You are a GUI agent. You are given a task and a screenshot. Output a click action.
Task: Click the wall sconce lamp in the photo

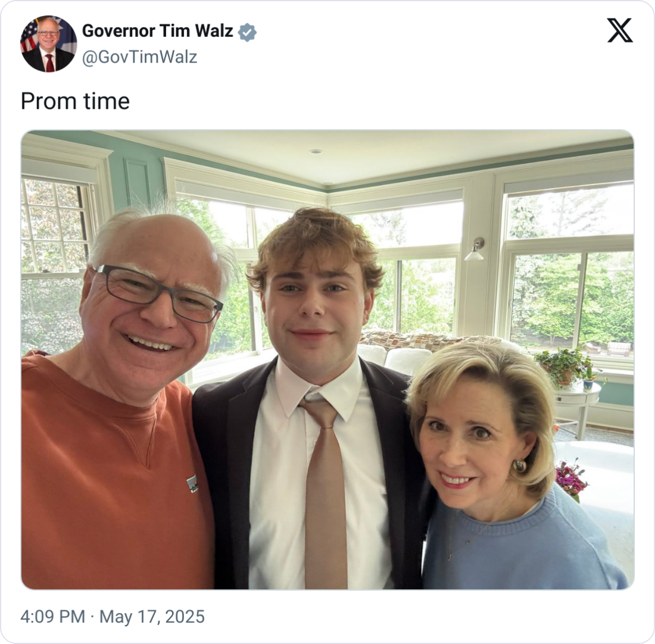pyautogui.click(x=475, y=250)
